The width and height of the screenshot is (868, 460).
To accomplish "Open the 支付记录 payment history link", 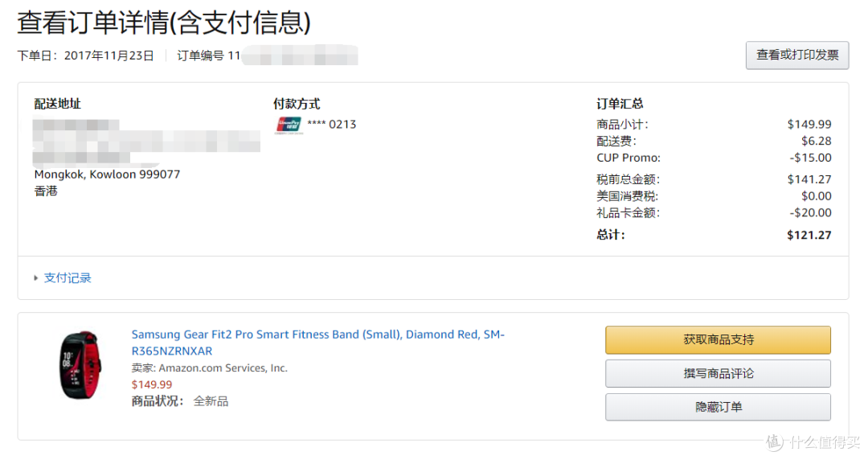I will pyautogui.click(x=68, y=278).
